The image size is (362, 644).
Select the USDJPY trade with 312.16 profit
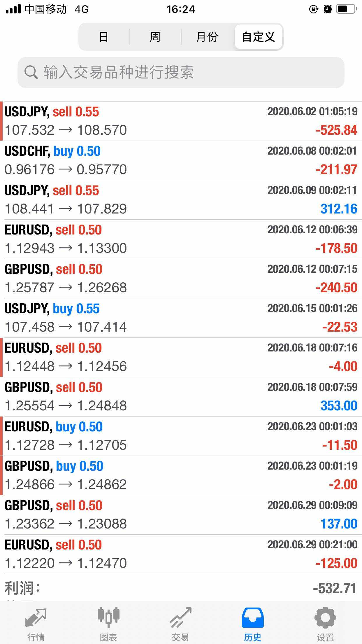click(x=181, y=200)
